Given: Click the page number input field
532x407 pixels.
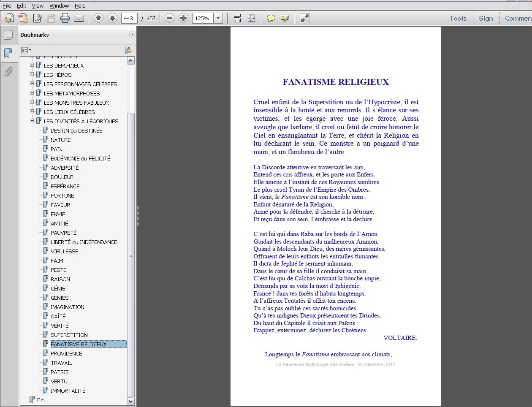Looking at the screenshot, I should pyautogui.click(x=129, y=18).
